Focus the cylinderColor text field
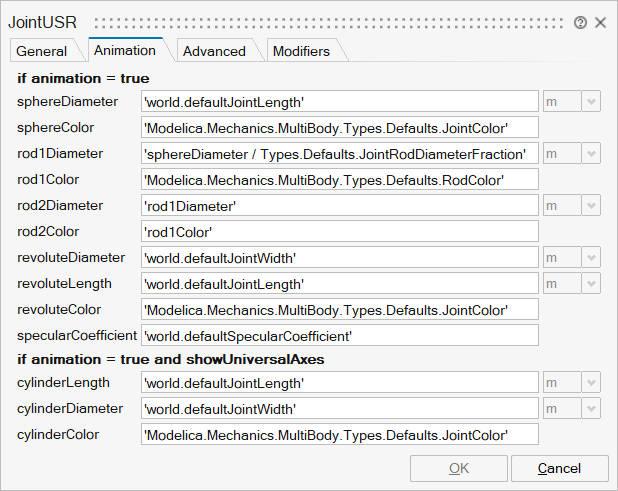The image size is (618, 491). point(340,435)
